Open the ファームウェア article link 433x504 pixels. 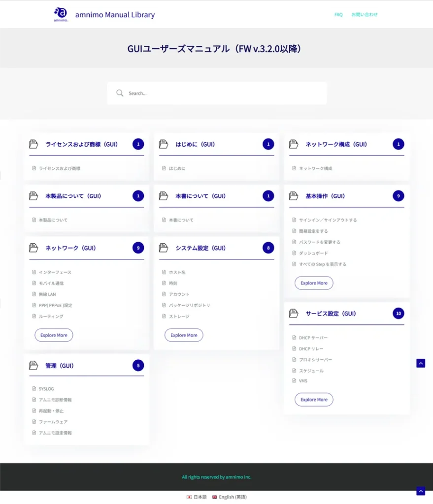click(53, 422)
